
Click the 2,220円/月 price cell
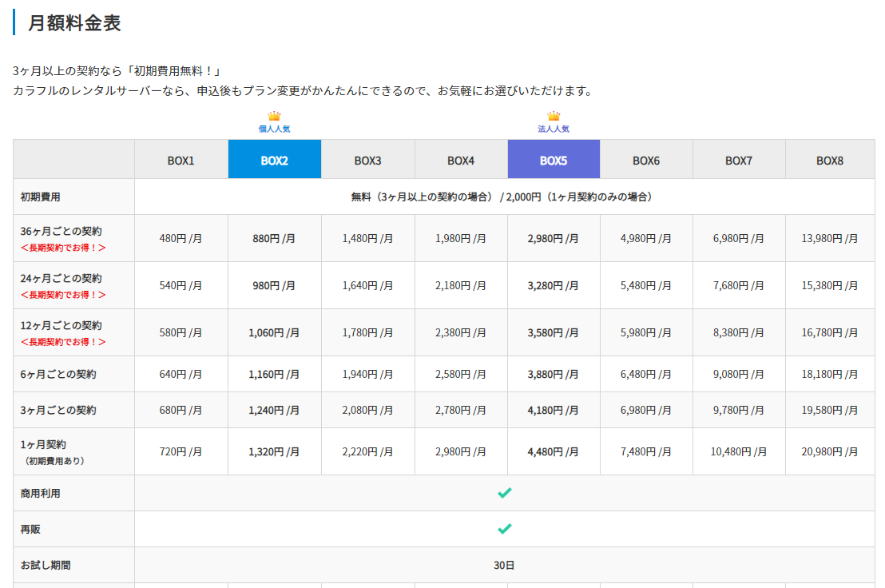pos(367,452)
